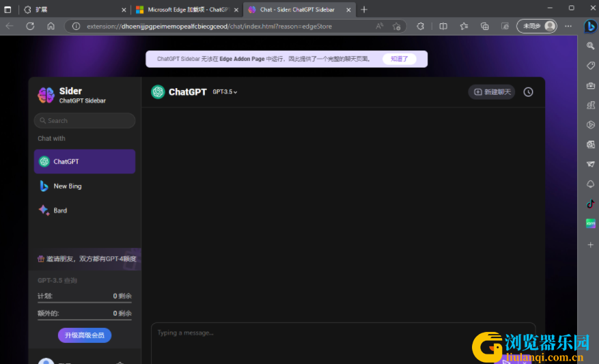This screenshot has height=364, width=599.
Task: Select New Bing in the Chat with list
Action: click(85, 186)
